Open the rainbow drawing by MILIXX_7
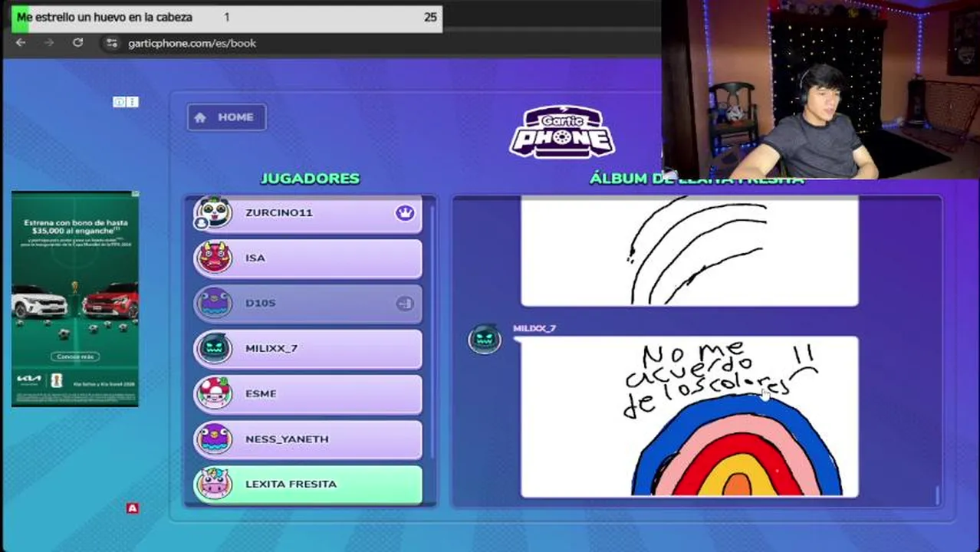The image size is (980, 552). click(689, 416)
